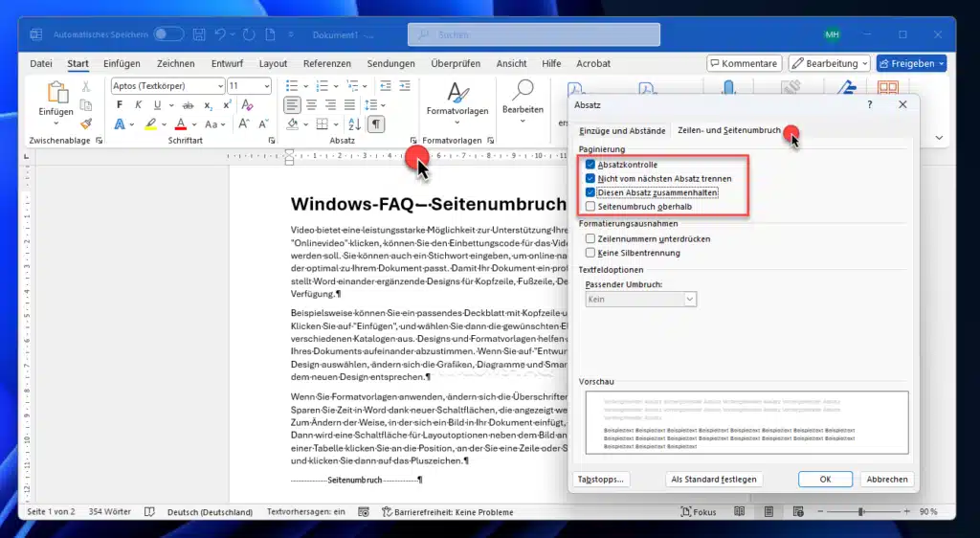Viewport: 980px width, 538px height.
Task: Apply strikethrough formatting
Action: pos(188,105)
